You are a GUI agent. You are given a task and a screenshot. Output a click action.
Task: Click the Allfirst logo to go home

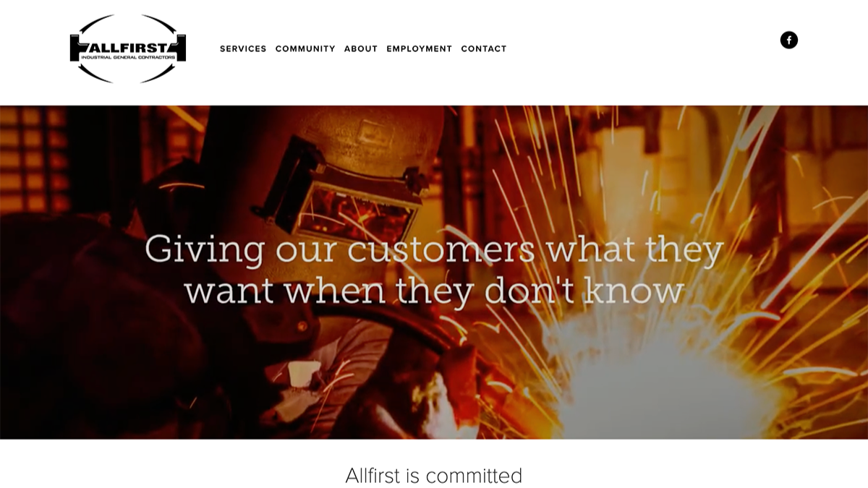pyautogui.click(x=128, y=48)
